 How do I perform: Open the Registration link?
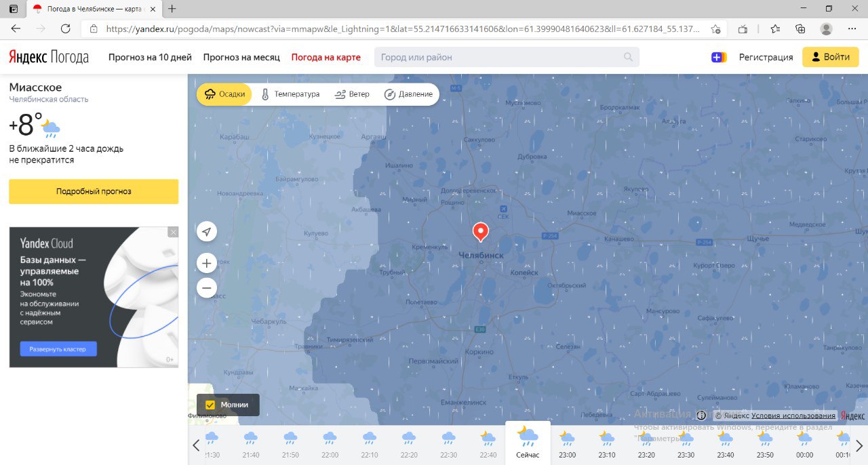[x=766, y=57]
